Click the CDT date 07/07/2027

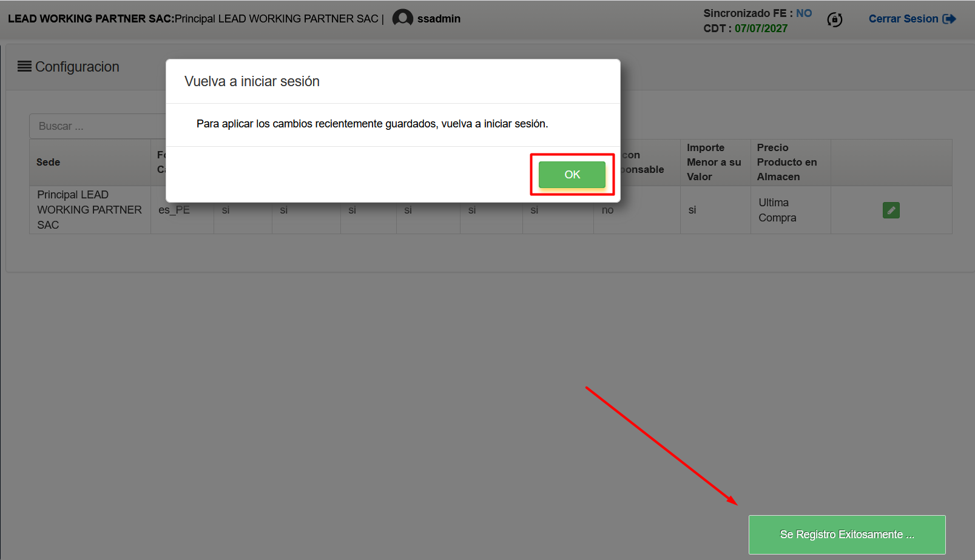761,29
